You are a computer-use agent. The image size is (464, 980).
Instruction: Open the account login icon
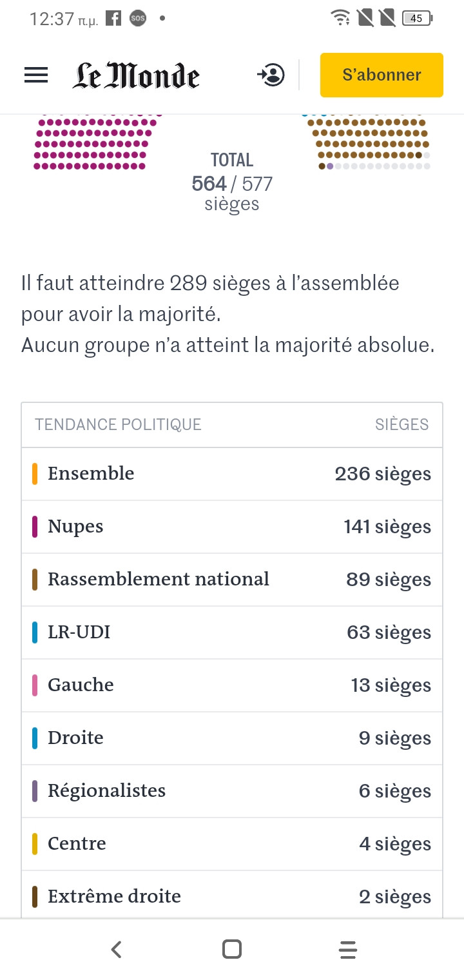[271, 75]
